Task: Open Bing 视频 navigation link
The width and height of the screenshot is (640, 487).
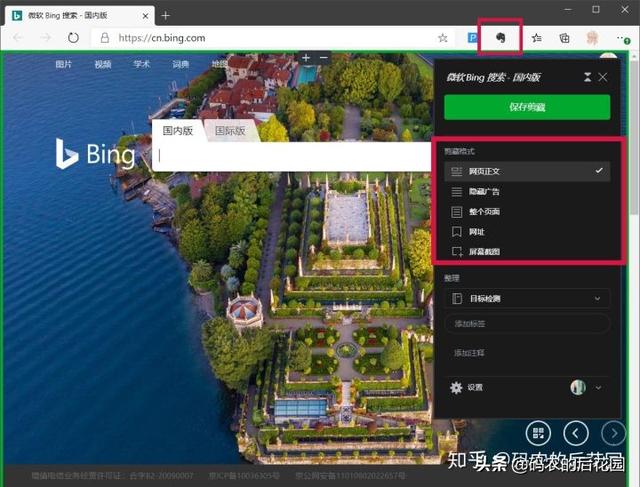Action: 102,64
